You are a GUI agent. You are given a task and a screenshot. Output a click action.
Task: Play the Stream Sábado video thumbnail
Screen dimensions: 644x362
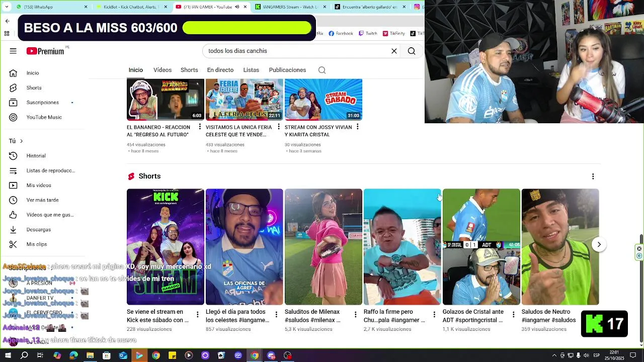click(324, 100)
